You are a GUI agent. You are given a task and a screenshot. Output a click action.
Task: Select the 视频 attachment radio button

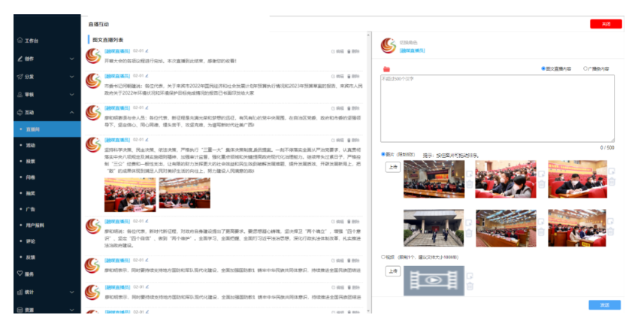point(383,257)
